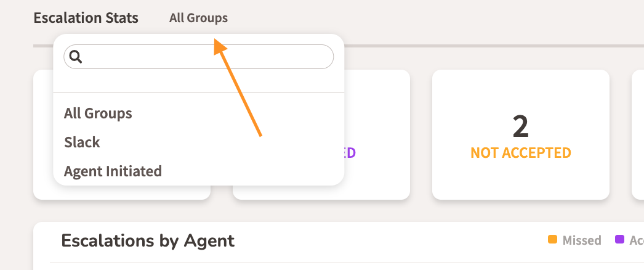
Task: Click the divider line inside groups dropdown
Action: point(198,93)
